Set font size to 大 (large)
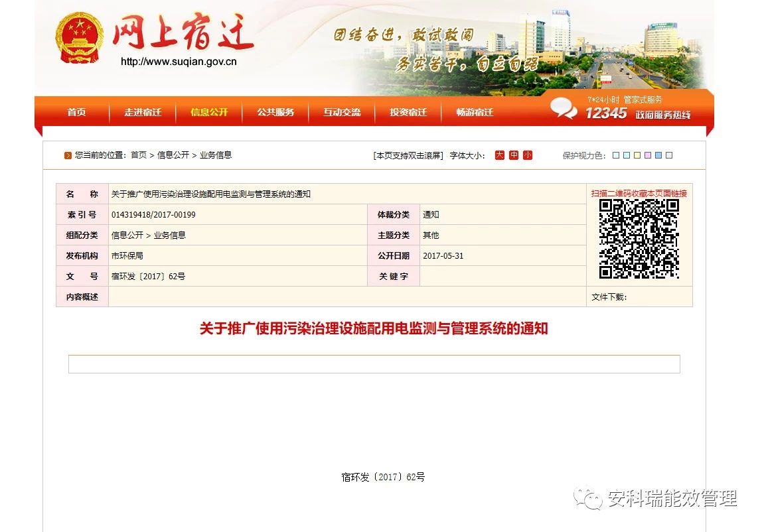Image resolution: width=762 pixels, height=532 pixels. click(500, 155)
